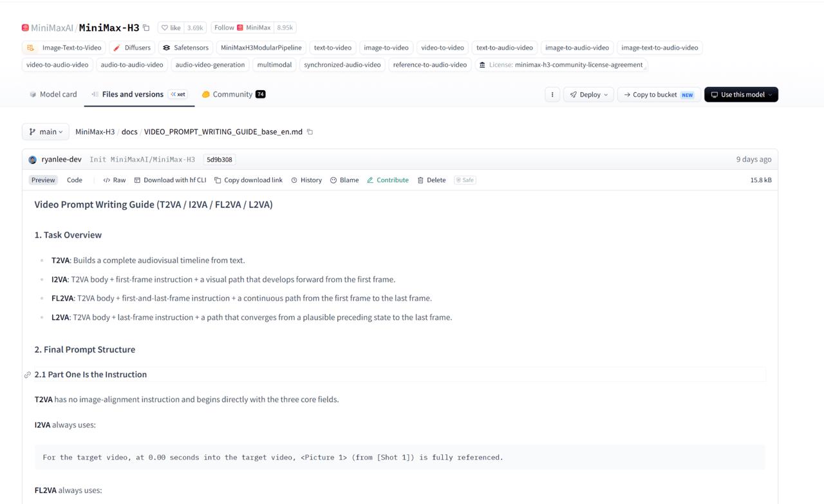Click the Copy to bucket button
This screenshot has width=824, height=504.
click(659, 95)
